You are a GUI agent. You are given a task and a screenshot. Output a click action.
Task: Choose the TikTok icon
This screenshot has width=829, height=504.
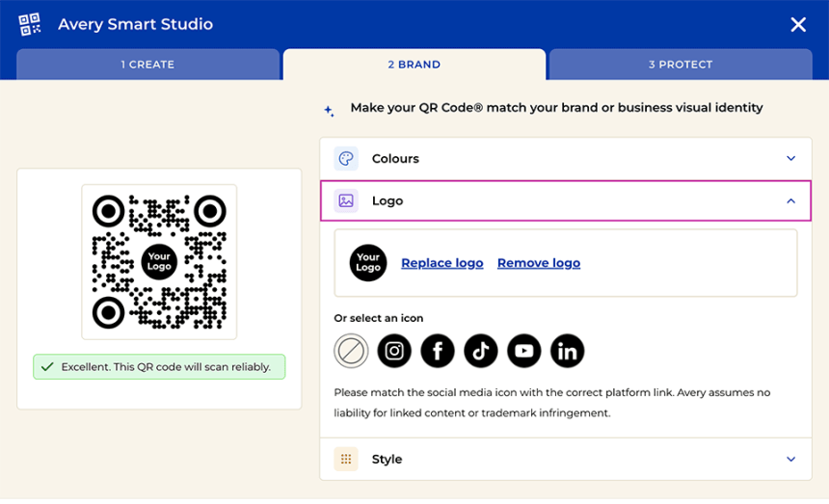coord(481,351)
